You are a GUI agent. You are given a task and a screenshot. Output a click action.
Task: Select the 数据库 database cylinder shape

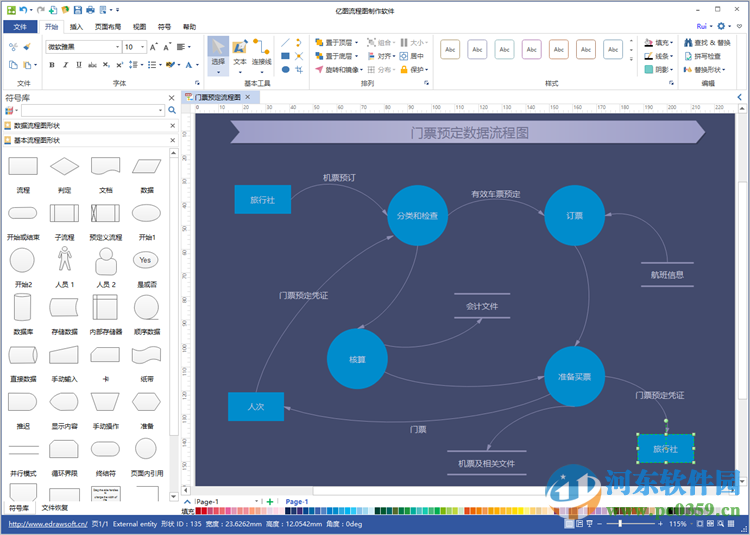coord(23,307)
